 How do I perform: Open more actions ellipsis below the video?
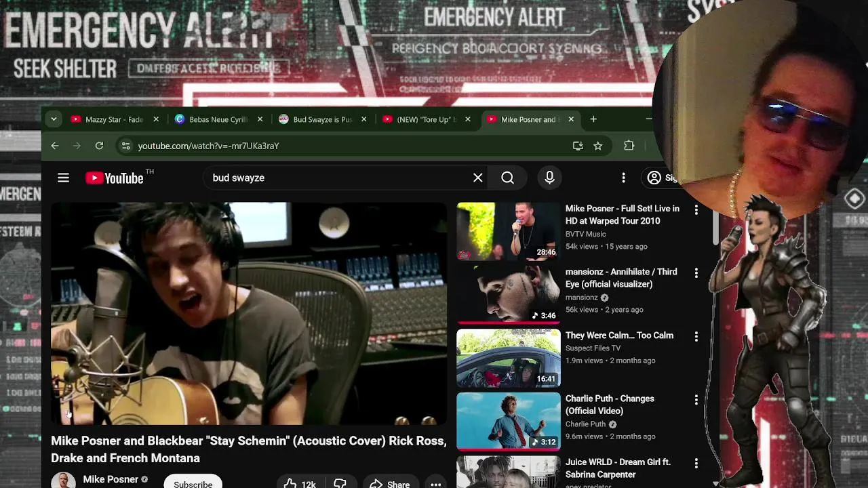(x=436, y=483)
